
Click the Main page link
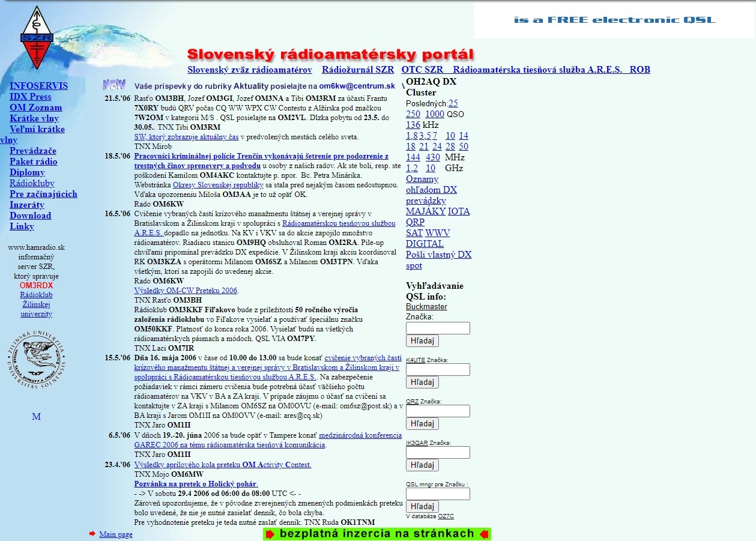pyautogui.click(x=116, y=534)
